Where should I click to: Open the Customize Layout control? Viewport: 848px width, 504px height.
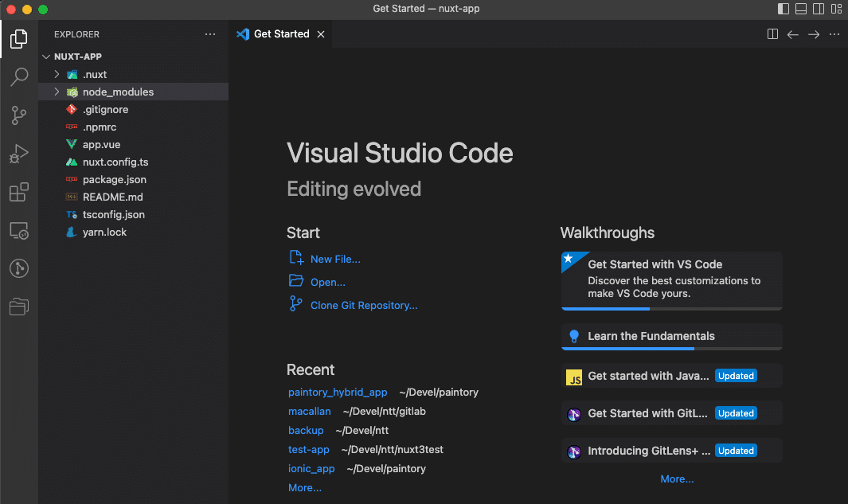pos(837,9)
